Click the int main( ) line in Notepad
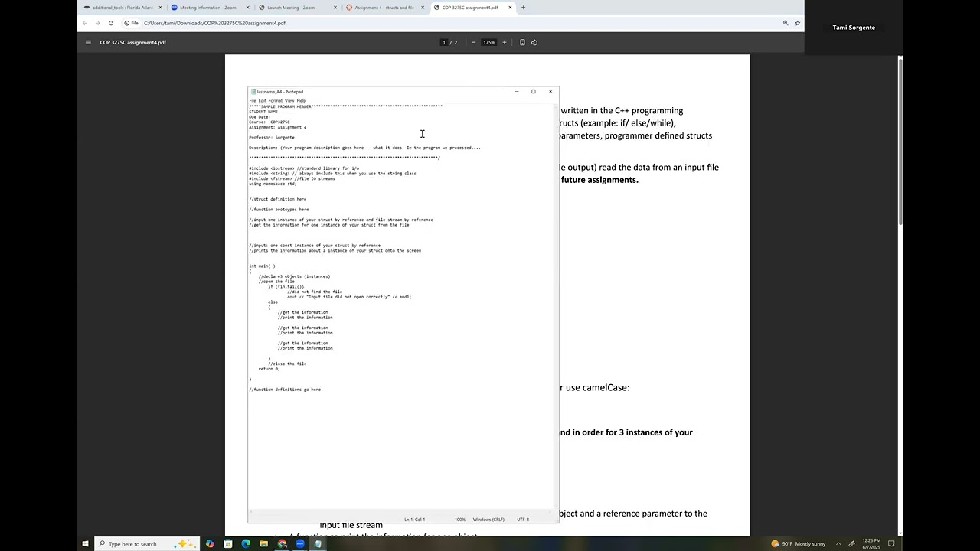 (262, 266)
